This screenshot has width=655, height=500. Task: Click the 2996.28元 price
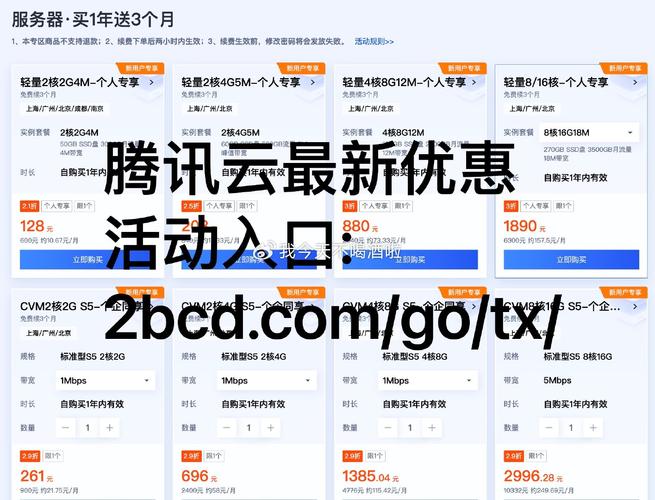click(533, 476)
